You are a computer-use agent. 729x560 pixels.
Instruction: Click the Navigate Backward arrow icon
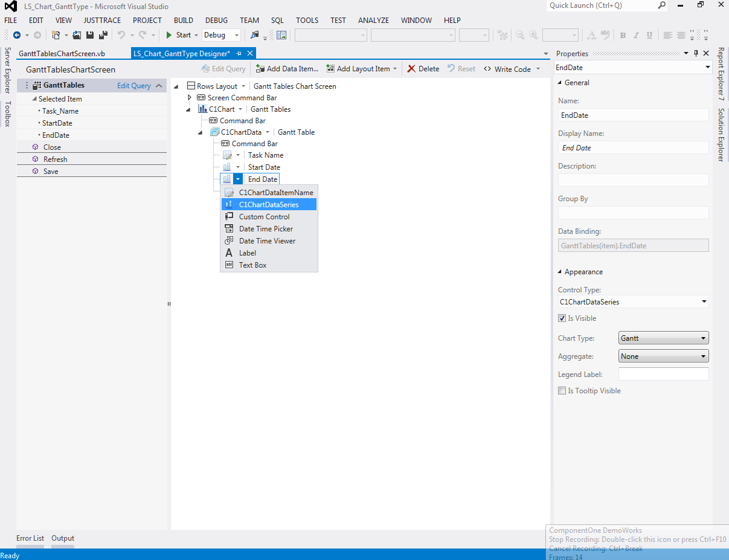coord(16,35)
